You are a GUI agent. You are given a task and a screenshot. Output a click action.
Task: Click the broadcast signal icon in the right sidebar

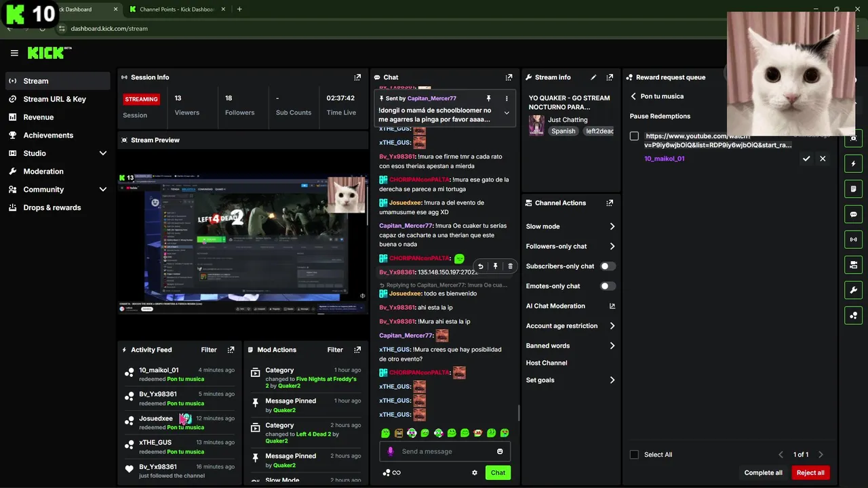pyautogui.click(x=853, y=239)
